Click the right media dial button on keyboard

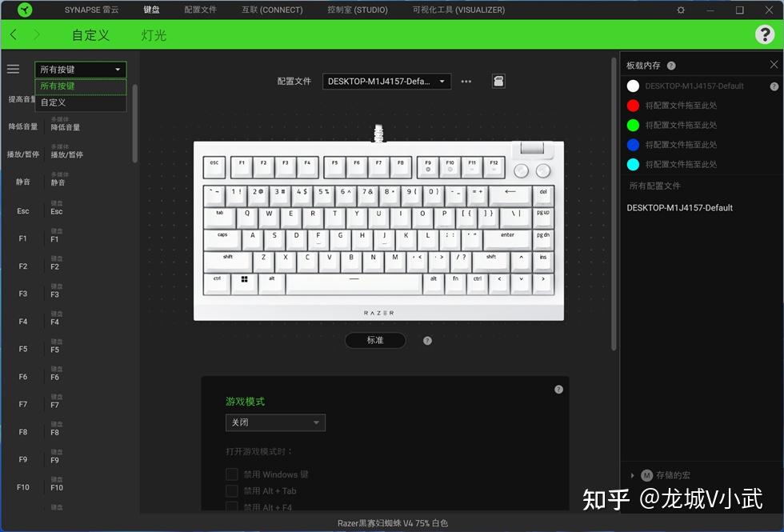[x=543, y=171]
